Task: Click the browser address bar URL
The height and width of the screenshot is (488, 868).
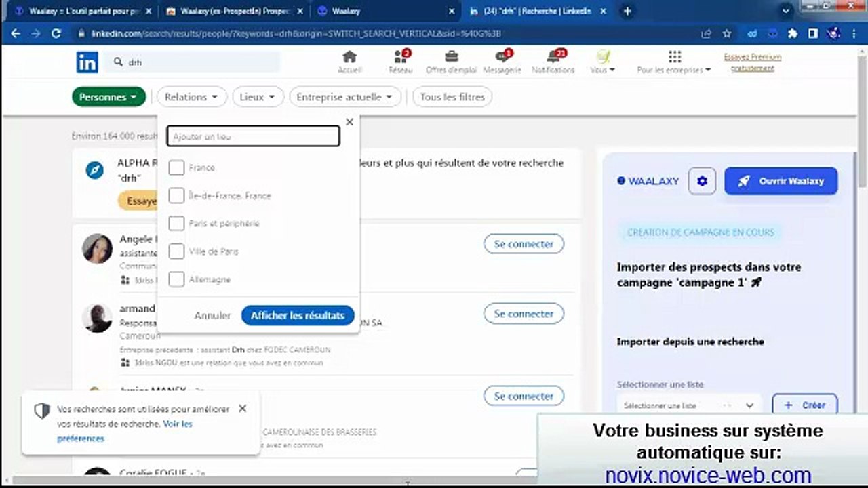Action: point(296,33)
